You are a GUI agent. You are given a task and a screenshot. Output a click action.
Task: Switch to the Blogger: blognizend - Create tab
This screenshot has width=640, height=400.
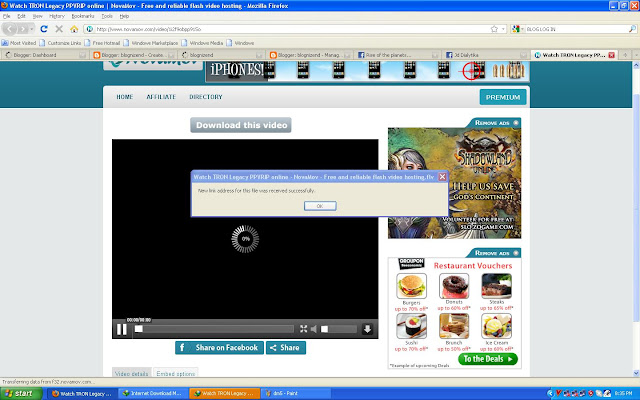click(133, 55)
